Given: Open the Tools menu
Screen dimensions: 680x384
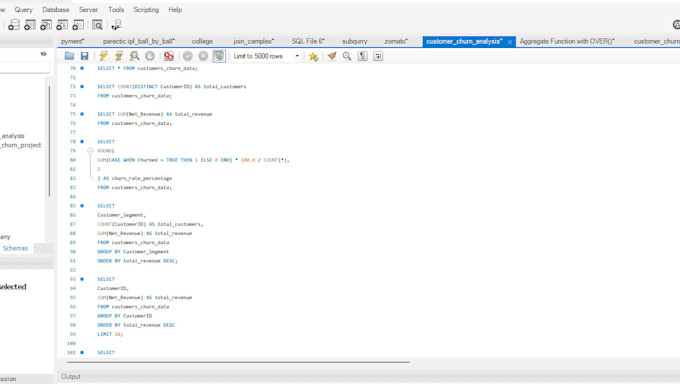Looking at the screenshot, I should coord(116,10).
